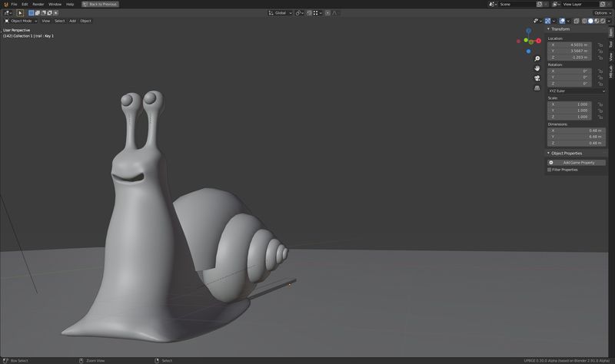Screen dimensions: 615x364
Task: Open the snapping options dropdown
Action: coord(317,13)
